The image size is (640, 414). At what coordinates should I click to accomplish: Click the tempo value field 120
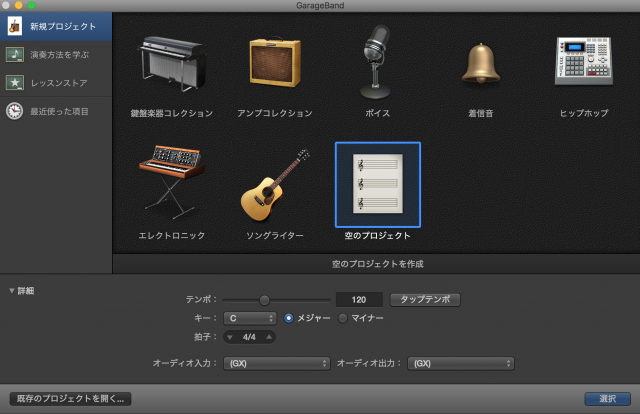coord(359,300)
